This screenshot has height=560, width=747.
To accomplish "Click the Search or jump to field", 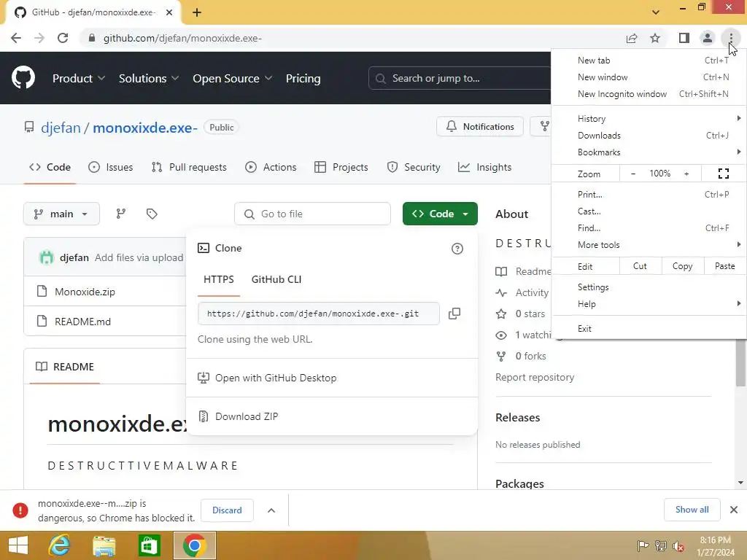I will pos(460,78).
